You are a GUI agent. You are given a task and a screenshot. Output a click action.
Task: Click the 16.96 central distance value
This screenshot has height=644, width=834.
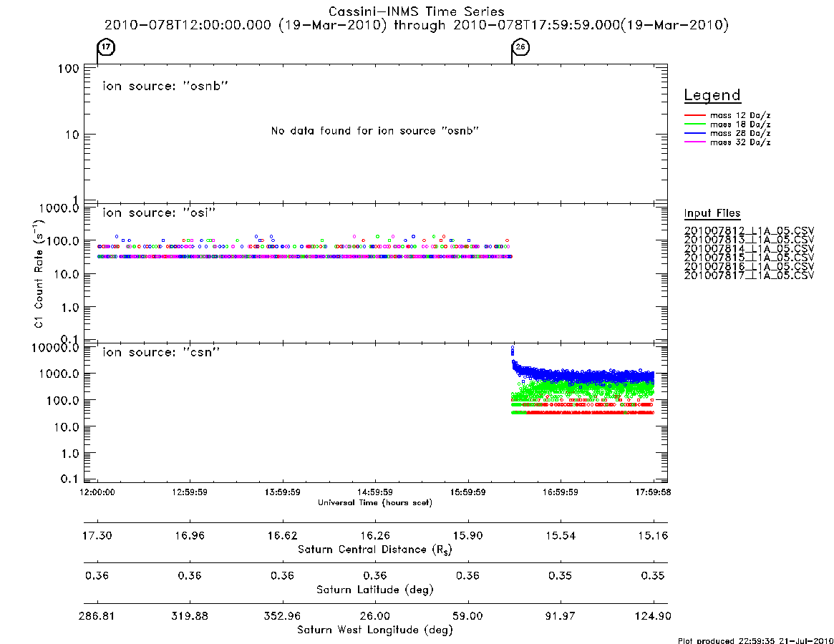point(190,535)
